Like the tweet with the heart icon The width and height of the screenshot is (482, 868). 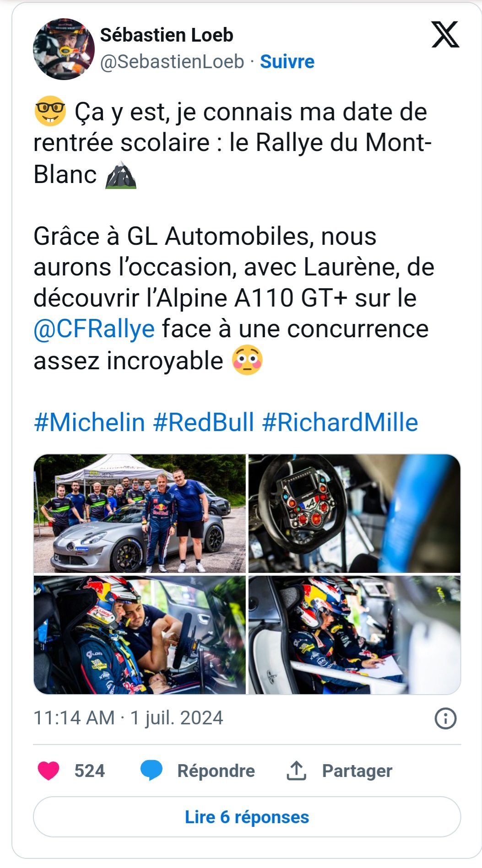click(x=48, y=771)
